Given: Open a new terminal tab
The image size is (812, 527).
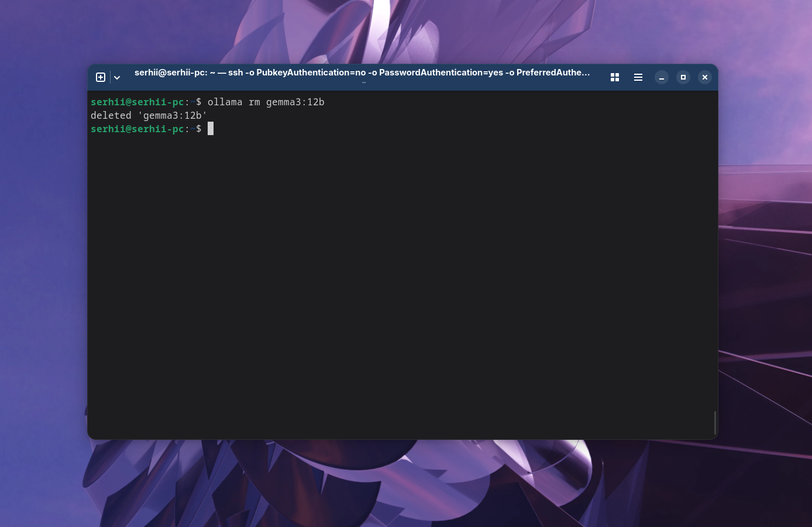Looking at the screenshot, I should coord(100,77).
